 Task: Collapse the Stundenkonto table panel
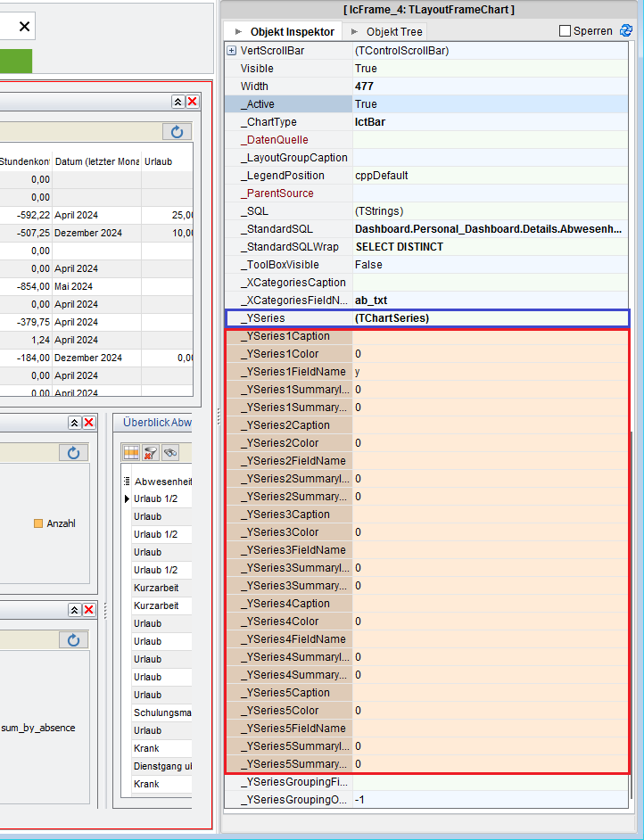pyautogui.click(x=178, y=102)
